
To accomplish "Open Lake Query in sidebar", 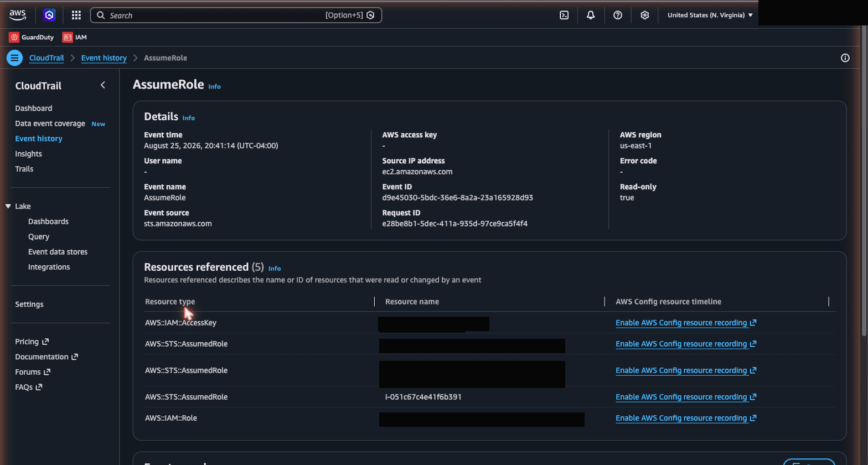I will click(x=39, y=236).
